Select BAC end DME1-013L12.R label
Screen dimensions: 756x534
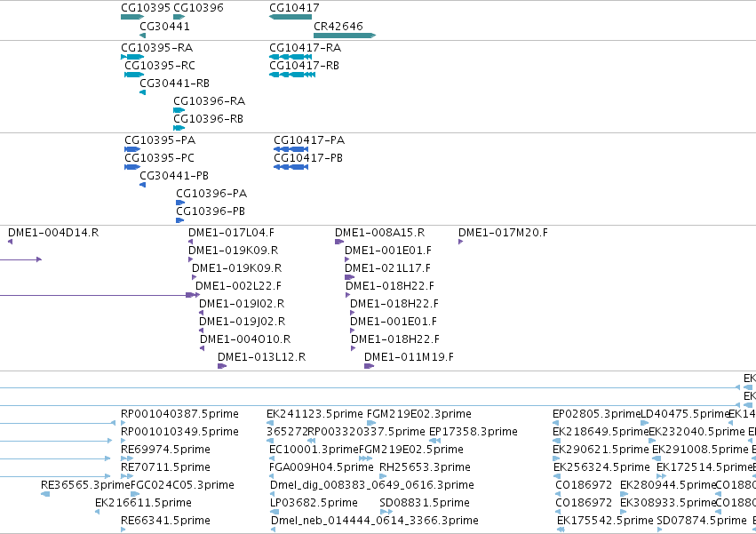(262, 358)
